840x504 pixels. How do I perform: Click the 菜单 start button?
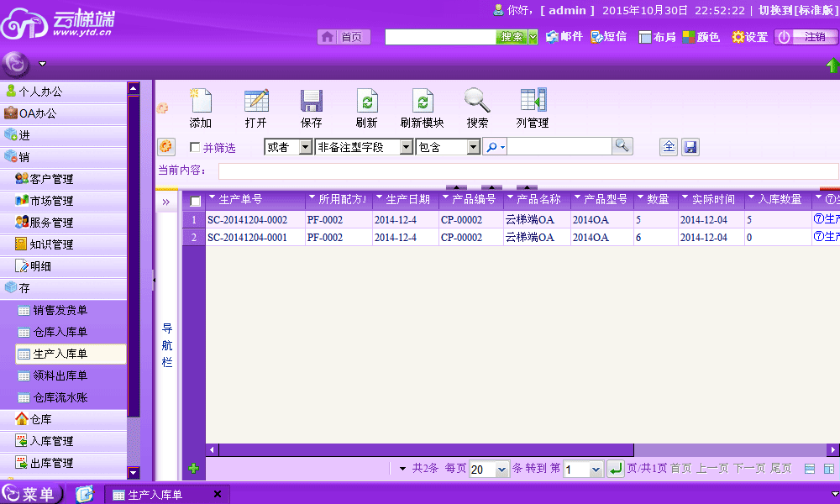(x=32, y=494)
